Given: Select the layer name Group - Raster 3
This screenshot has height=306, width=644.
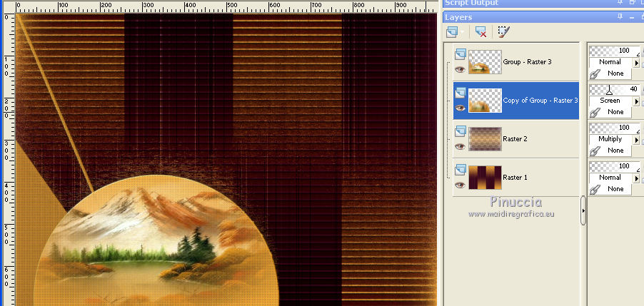Looking at the screenshot, I should pos(527,62).
